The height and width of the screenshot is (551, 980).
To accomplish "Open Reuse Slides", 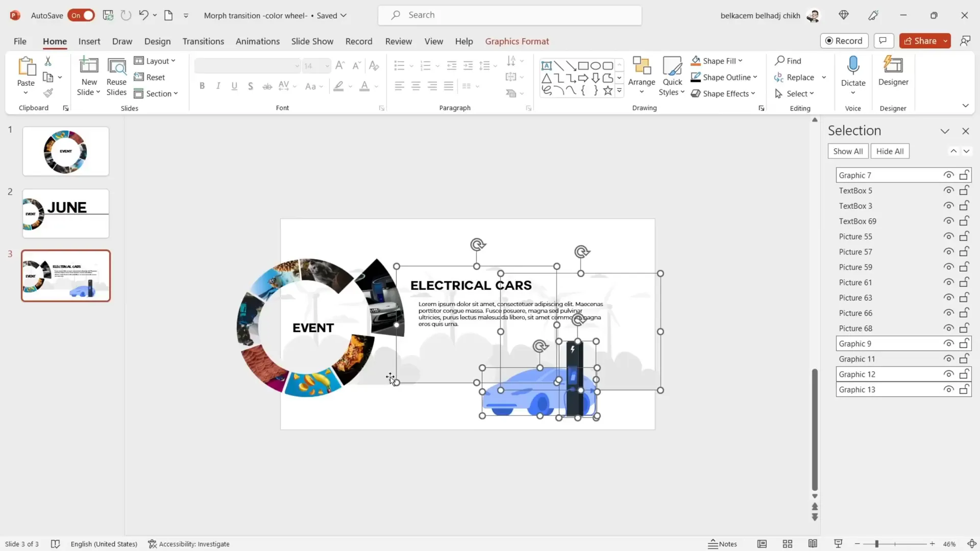I will [116, 77].
